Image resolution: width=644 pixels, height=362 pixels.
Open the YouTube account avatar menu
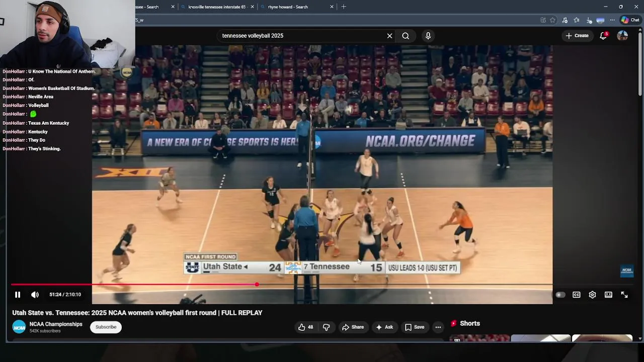click(x=622, y=36)
